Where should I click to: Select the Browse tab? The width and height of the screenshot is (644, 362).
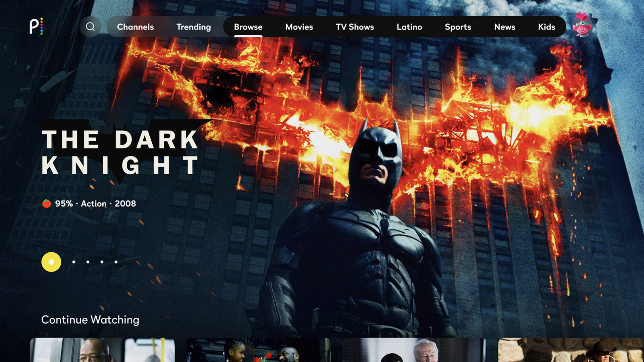point(248,27)
